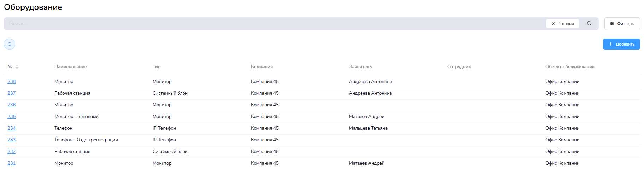Open equipment record 236
Screen dimensions: 644x169
point(12,105)
